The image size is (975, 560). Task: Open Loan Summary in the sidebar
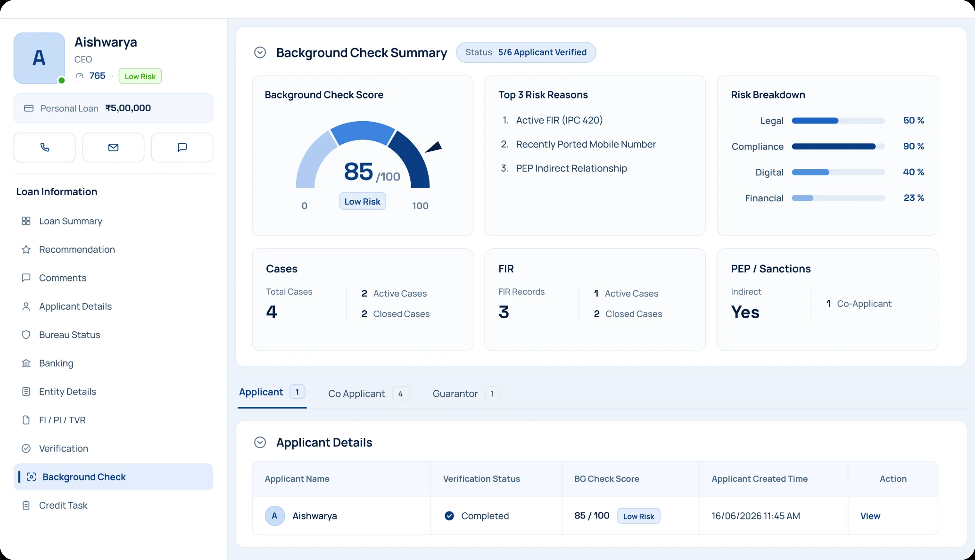(x=113, y=221)
